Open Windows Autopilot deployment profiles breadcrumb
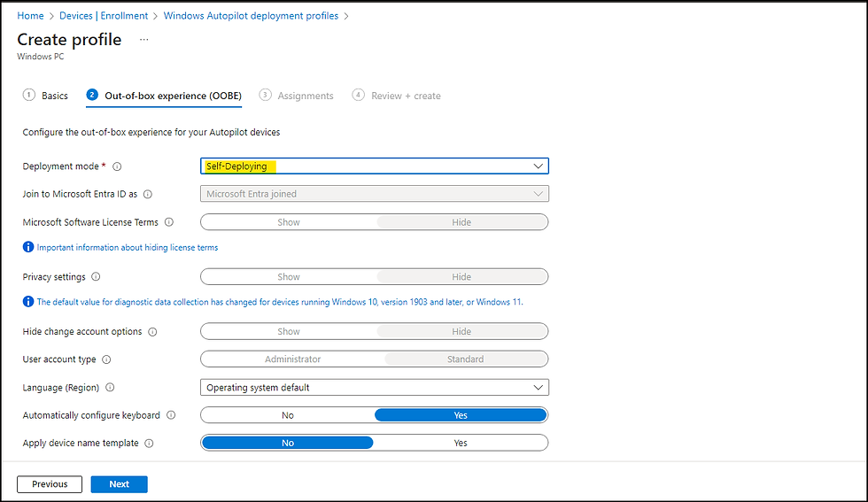 [251, 16]
